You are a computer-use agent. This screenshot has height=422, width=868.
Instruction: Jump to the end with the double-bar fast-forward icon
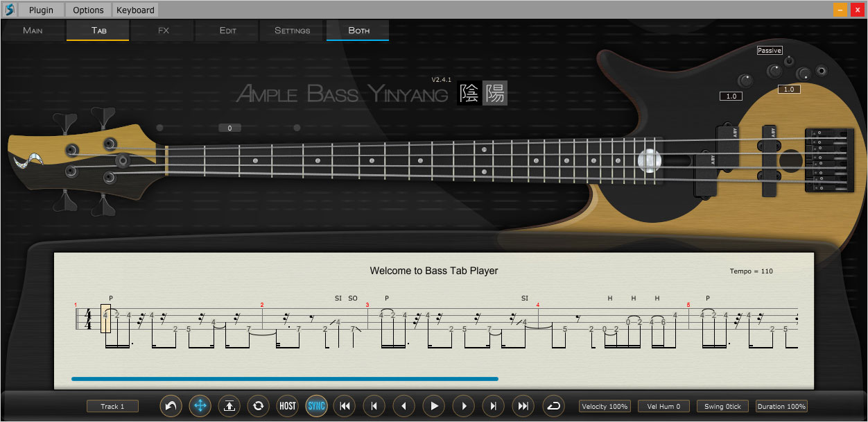pos(523,406)
